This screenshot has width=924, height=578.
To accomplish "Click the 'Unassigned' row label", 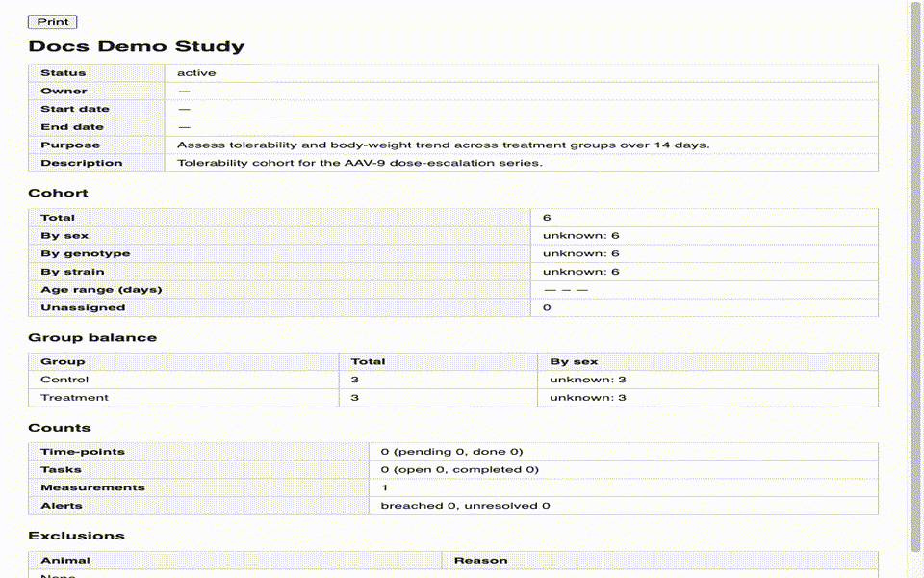I will click(83, 308).
